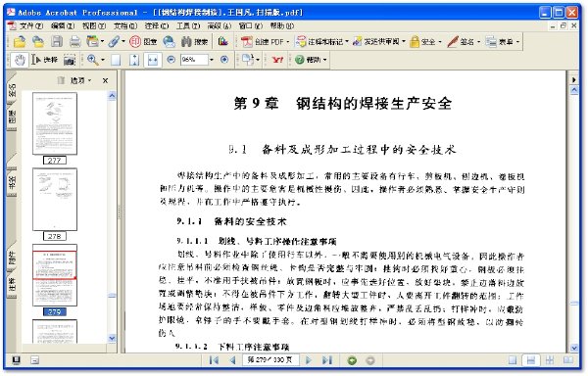Select page 277 thumbnail
588x376 pixels.
tap(55, 124)
